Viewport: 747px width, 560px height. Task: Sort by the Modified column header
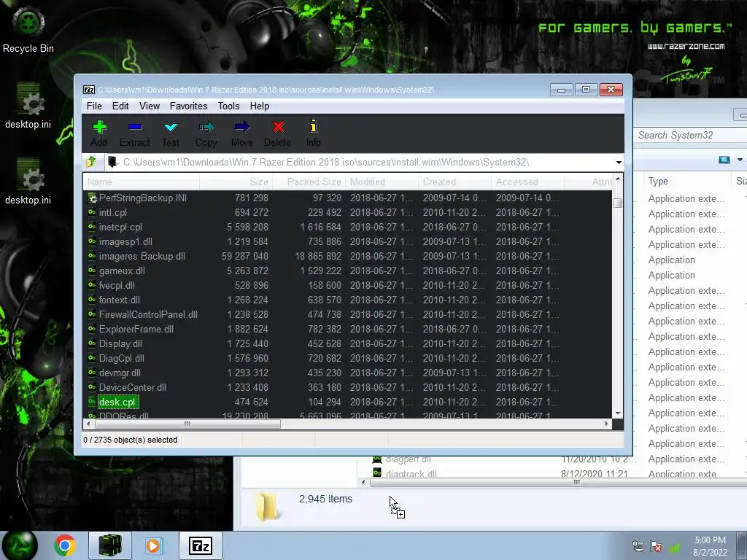coord(382,182)
